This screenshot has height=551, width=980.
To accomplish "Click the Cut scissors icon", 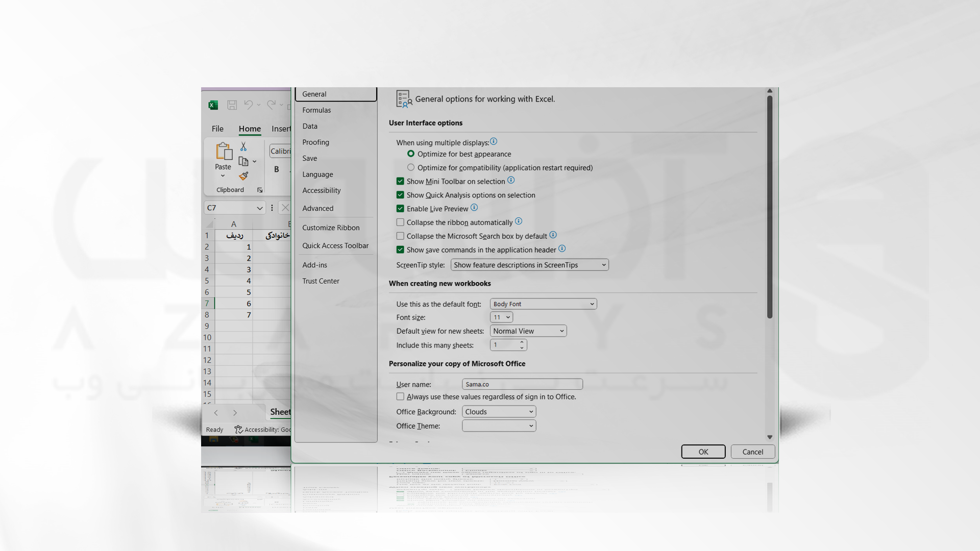I will point(243,146).
